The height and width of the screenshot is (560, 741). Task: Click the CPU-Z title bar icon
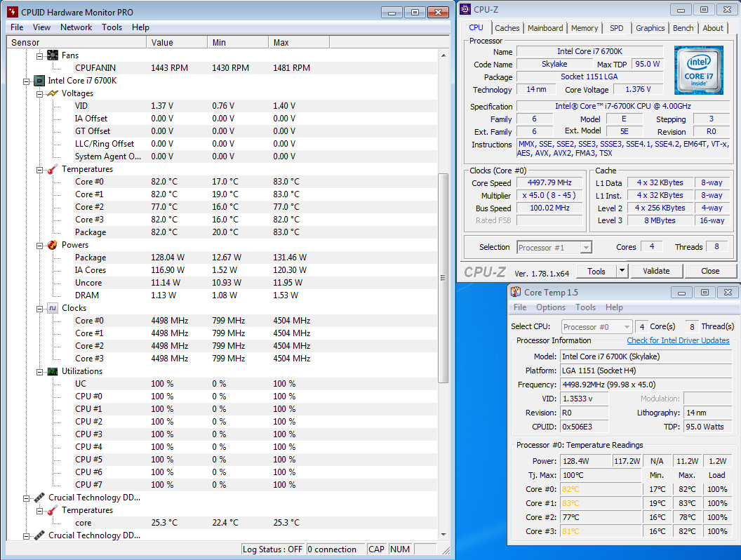point(465,9)
